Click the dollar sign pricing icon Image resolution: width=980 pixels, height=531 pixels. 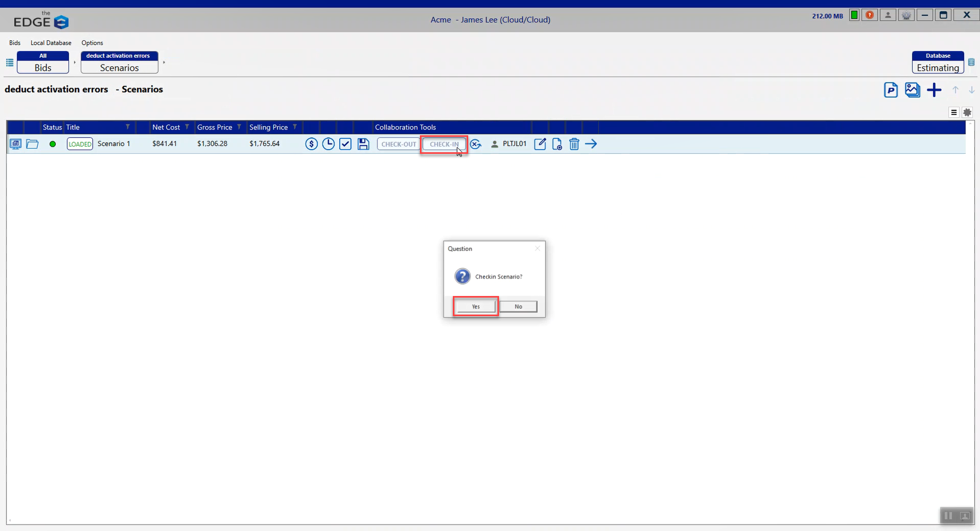312,144
